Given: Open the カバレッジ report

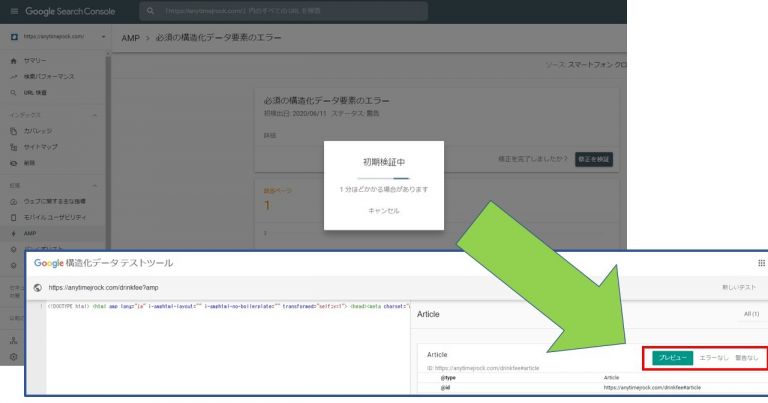Looking at the screenshot, I should (x=38, y=131).
